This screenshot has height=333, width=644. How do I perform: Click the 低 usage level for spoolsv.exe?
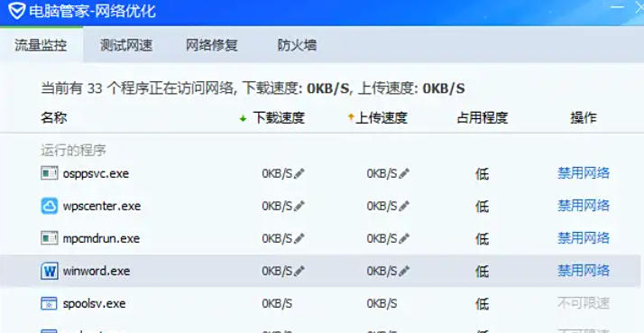tap(483, 304)
